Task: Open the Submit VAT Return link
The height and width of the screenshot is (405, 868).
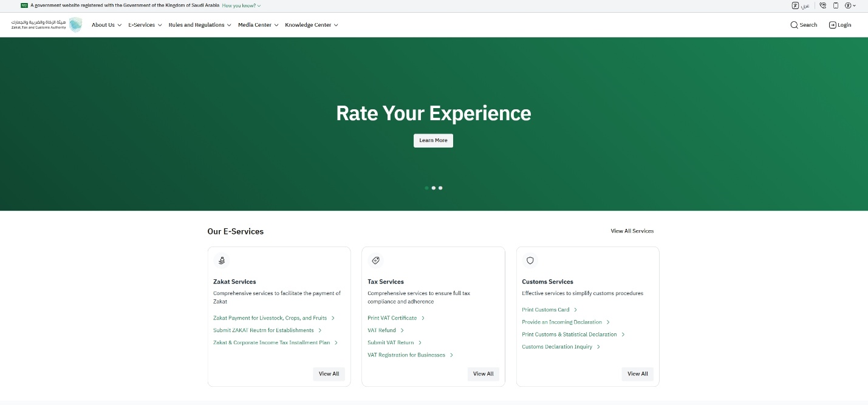Action: click(395, 342)
